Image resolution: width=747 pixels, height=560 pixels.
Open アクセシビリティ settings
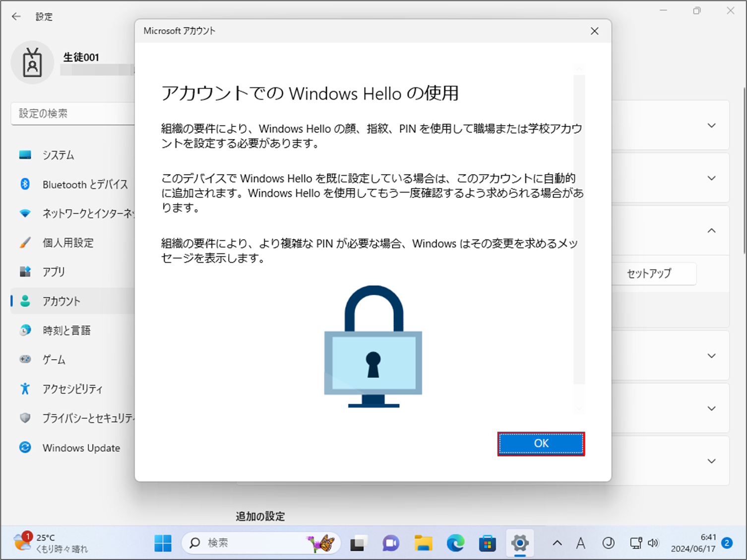(x=73, y=389)
